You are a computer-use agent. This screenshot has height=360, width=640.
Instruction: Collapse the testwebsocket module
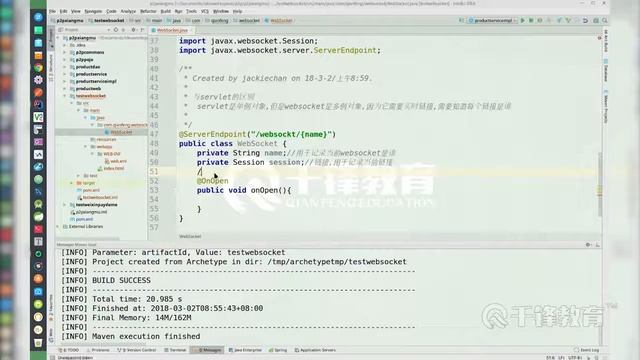point(64,96)
